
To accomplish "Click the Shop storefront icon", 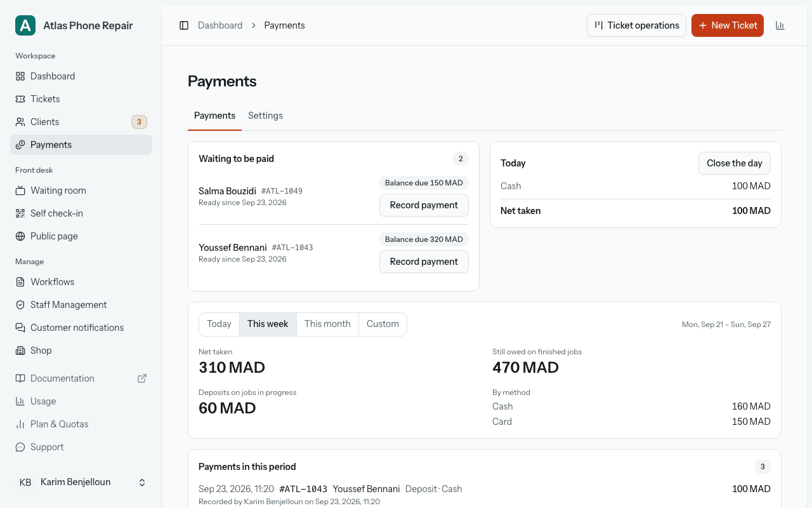I will click(20, 351).
